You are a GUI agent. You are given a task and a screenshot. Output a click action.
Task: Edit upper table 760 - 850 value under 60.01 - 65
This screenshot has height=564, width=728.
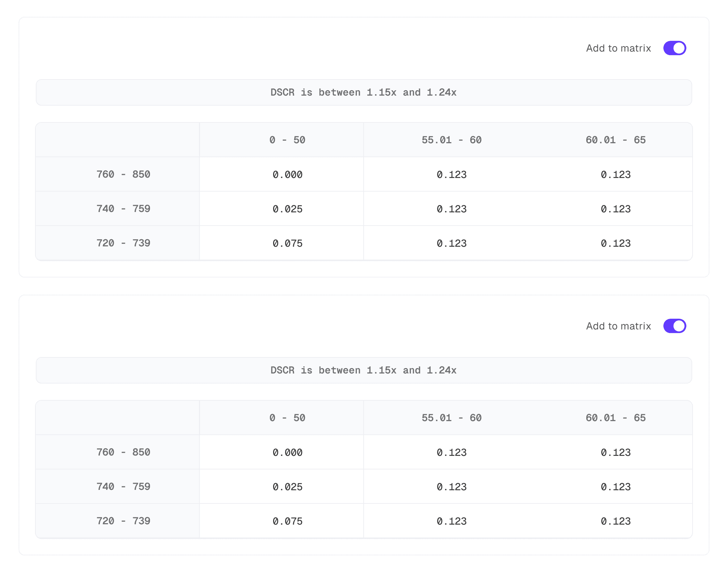(610, 174)
